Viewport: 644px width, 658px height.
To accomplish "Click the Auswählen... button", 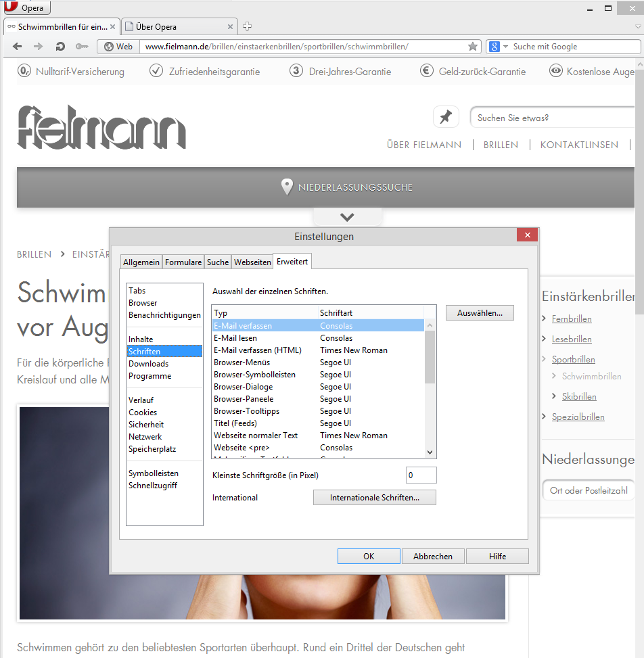I will tap(480, 312).
